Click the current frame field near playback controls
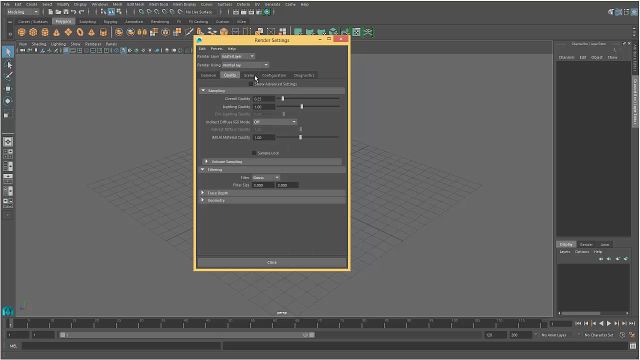Viewport: 640px width, 360px height. [561, 324]
